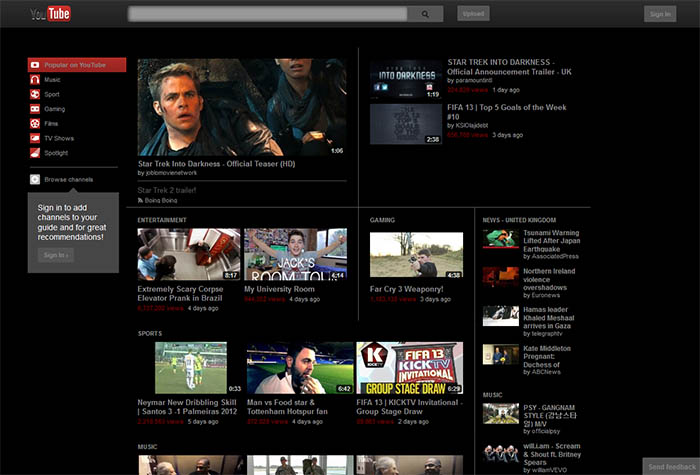700x475 pixels.
Task: Click the Sign in button in header
Action: click(x=660, y=14)
